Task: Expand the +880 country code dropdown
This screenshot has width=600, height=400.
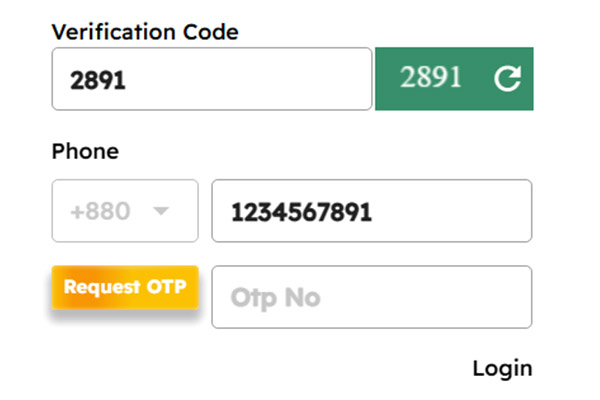Action: (x=125, y=211)
